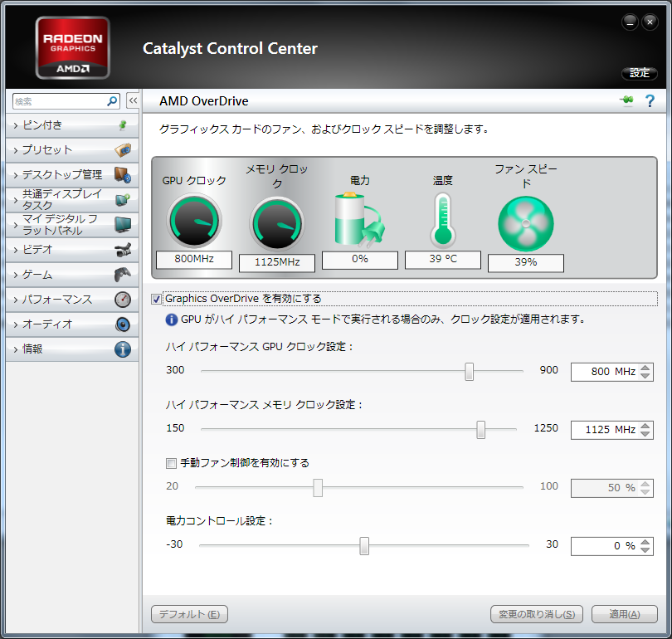Click the GPU clock gauge icon
672x639 pixels.
point(194,222)
